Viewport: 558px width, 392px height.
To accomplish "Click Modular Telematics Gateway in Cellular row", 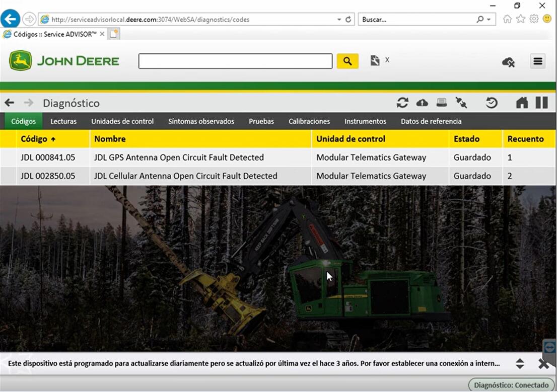I will [371, 176].
